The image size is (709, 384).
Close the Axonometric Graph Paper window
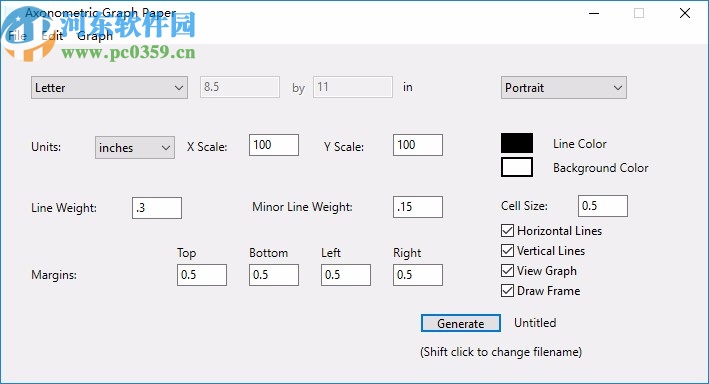click(685, 14)
